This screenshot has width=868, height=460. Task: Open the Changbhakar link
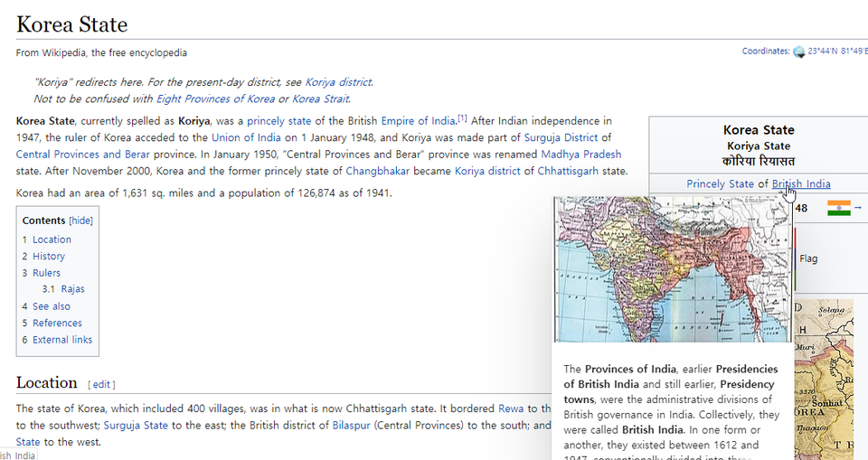click(378, 171)
